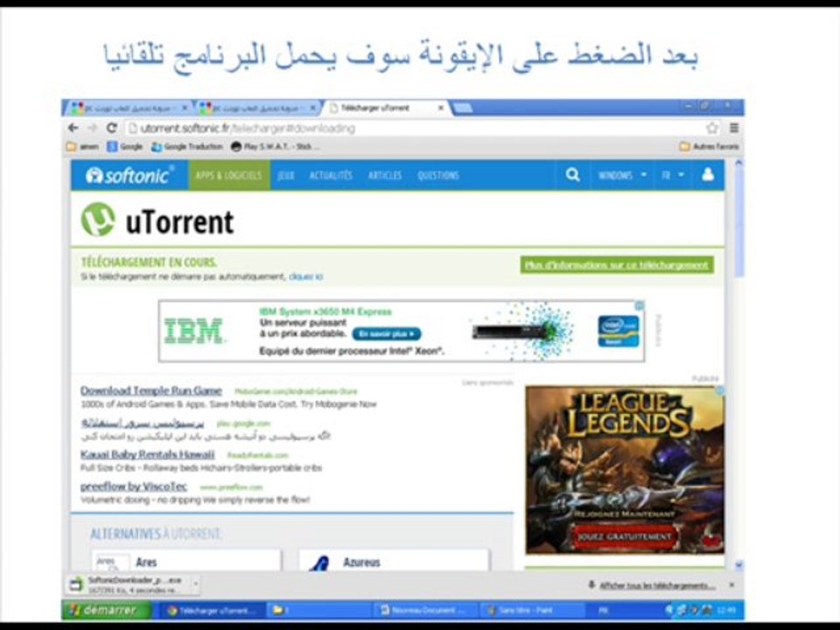The image size is (840, 630).
Task: Click JOUEZ GRATUITEMENT button
Action: [625, 536]
